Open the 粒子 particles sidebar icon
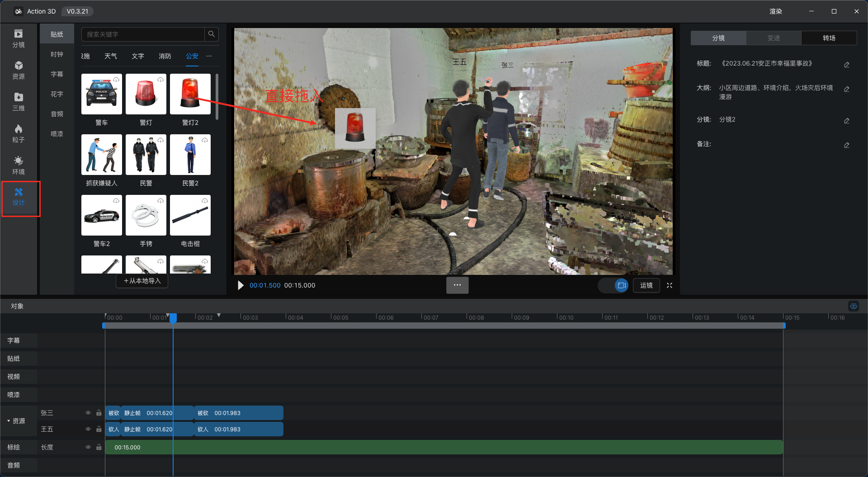This screenshot has height=477, width=868. click(19, 133)
